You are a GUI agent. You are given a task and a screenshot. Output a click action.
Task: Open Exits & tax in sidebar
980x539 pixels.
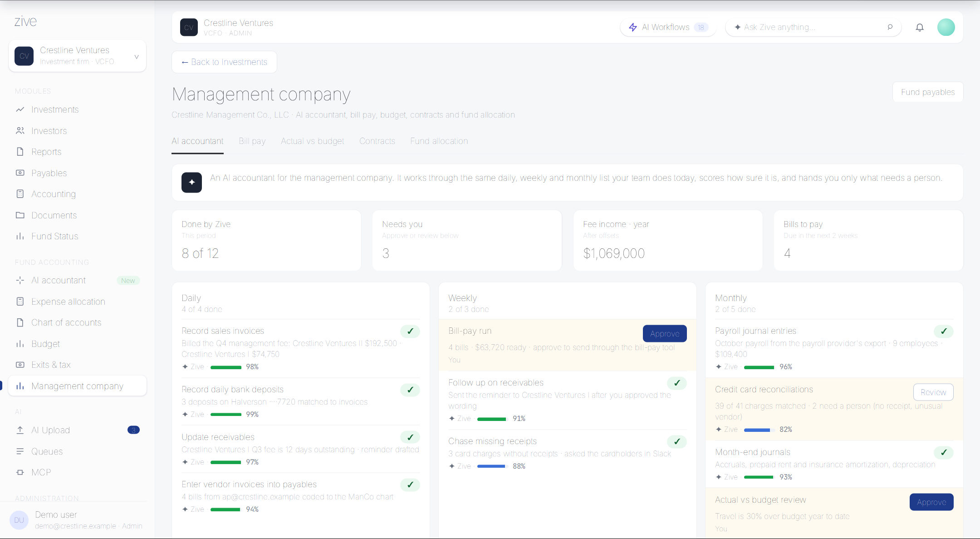[x=77, y=365]
